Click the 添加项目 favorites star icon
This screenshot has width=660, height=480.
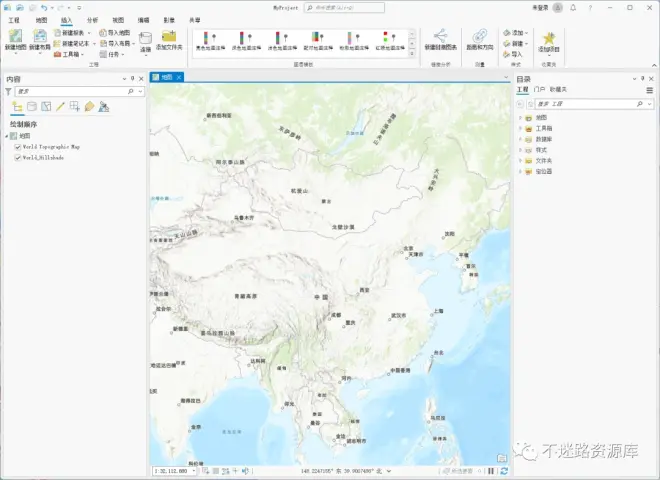click(548, 39)
